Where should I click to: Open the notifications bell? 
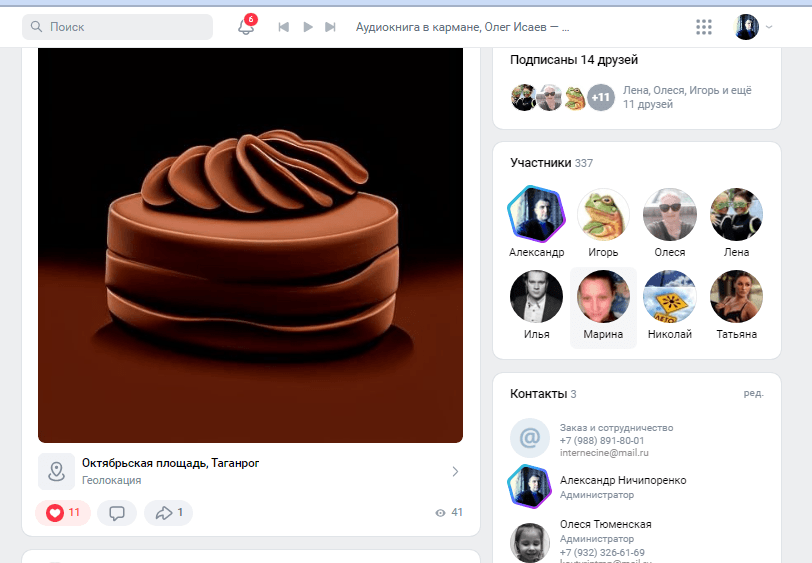pos(246,26)
